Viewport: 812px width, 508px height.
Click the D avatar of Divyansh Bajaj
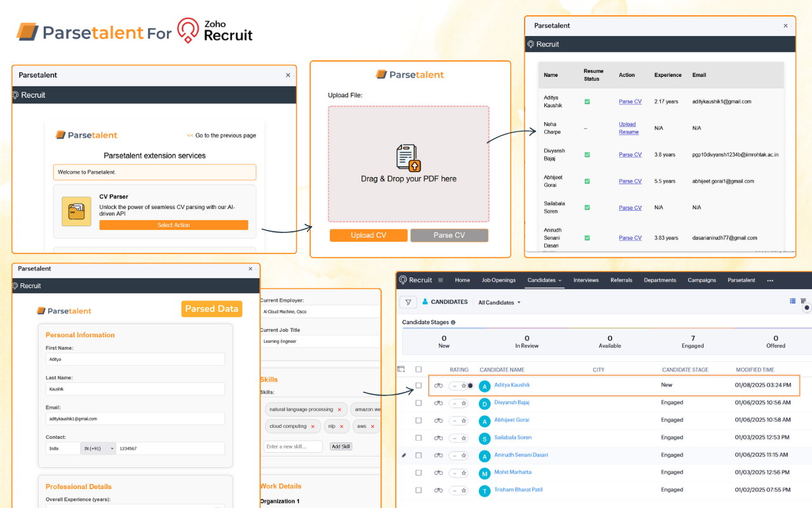point(485,403)
